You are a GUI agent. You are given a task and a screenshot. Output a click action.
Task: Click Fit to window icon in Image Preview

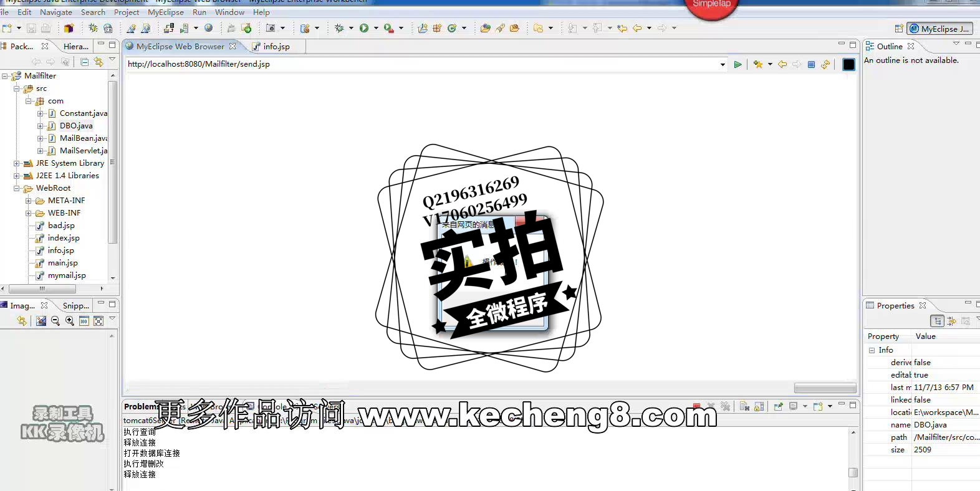click(98, 321)
